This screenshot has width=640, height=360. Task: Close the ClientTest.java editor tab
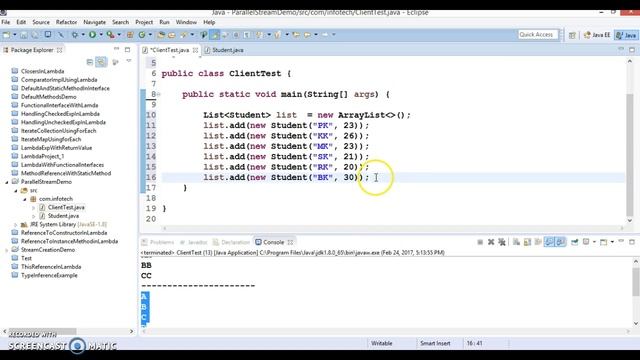point(196,50)
